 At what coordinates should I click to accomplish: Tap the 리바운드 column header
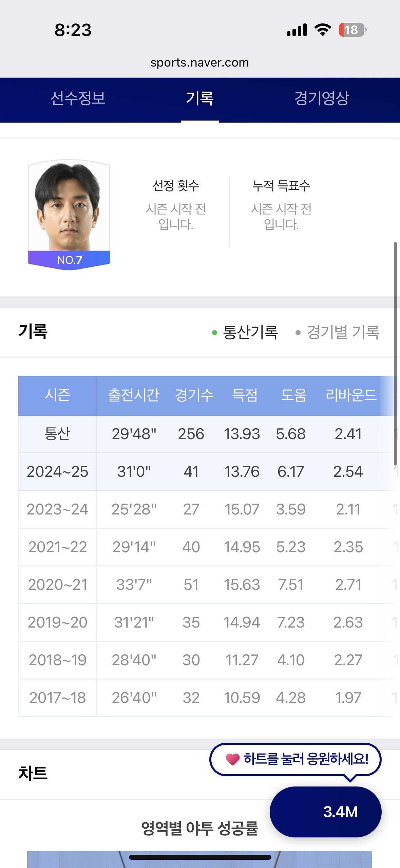[351, 395]
